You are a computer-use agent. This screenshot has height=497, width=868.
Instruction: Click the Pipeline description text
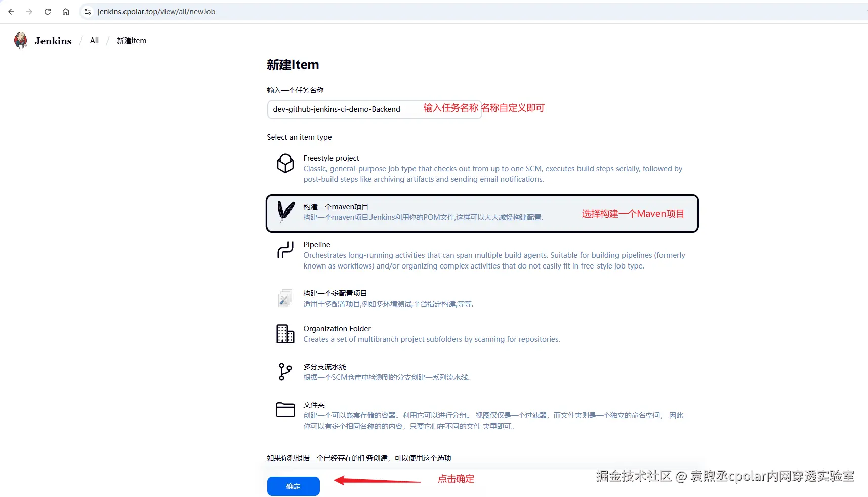pos(494,260)
